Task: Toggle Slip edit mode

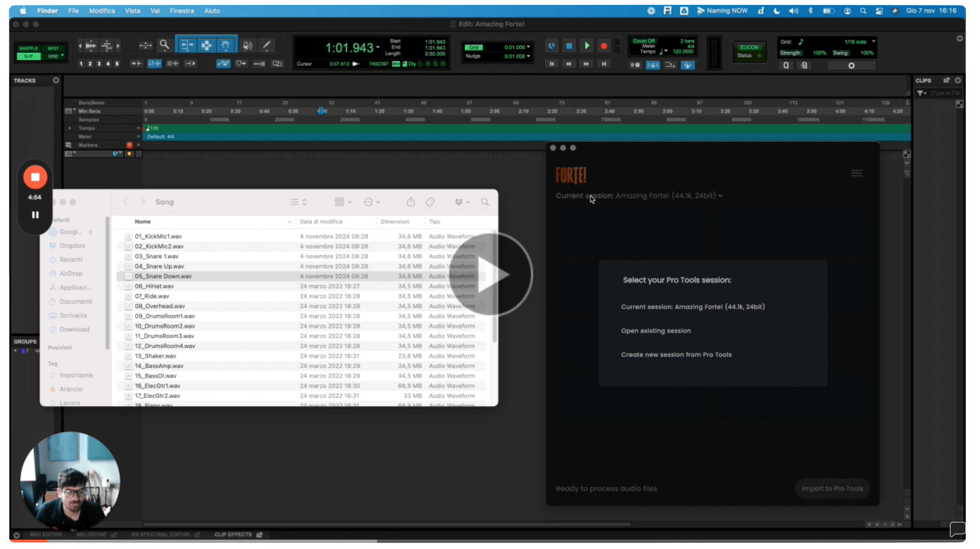Action: pos(29,56)
